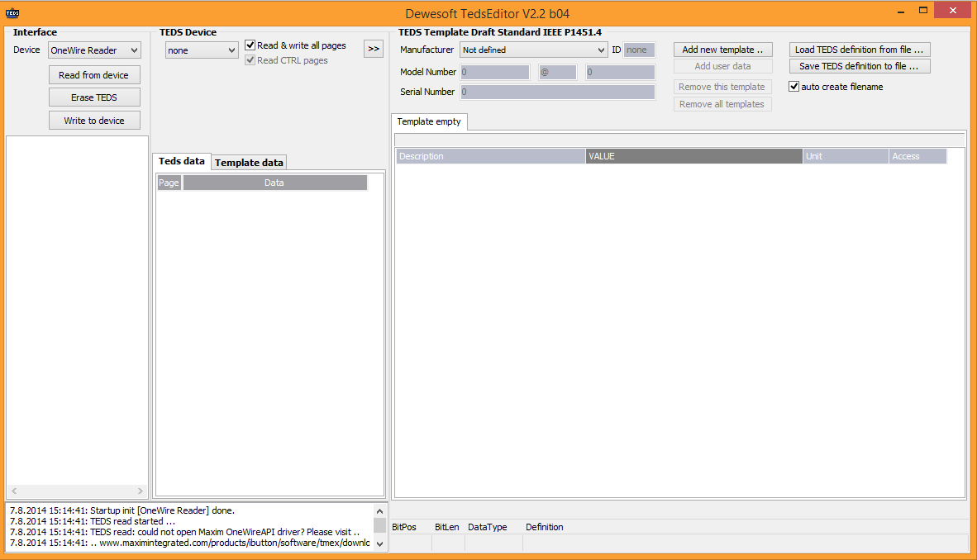Click the Serial Number input field
977x560 pixels.
(558, 93)
